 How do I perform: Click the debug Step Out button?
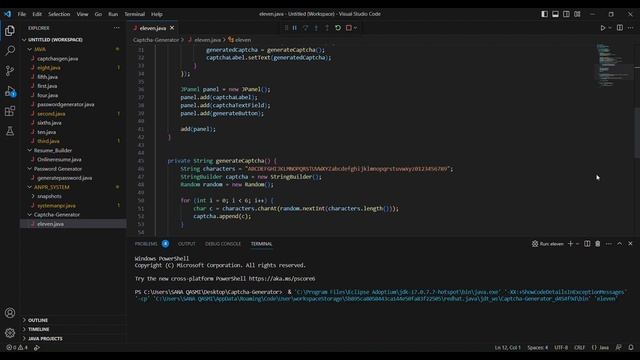point(327,28)
